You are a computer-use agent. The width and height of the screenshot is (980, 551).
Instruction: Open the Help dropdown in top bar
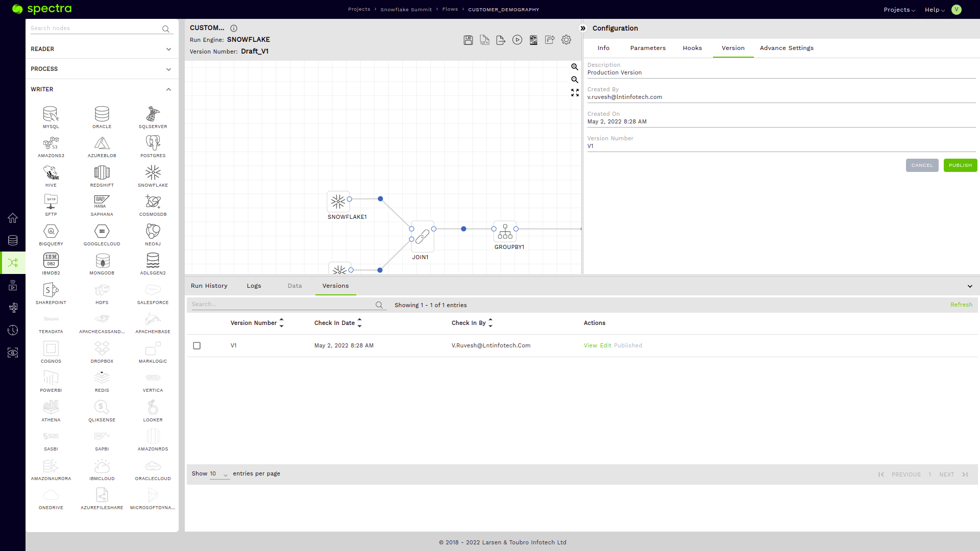coord(935,10)
